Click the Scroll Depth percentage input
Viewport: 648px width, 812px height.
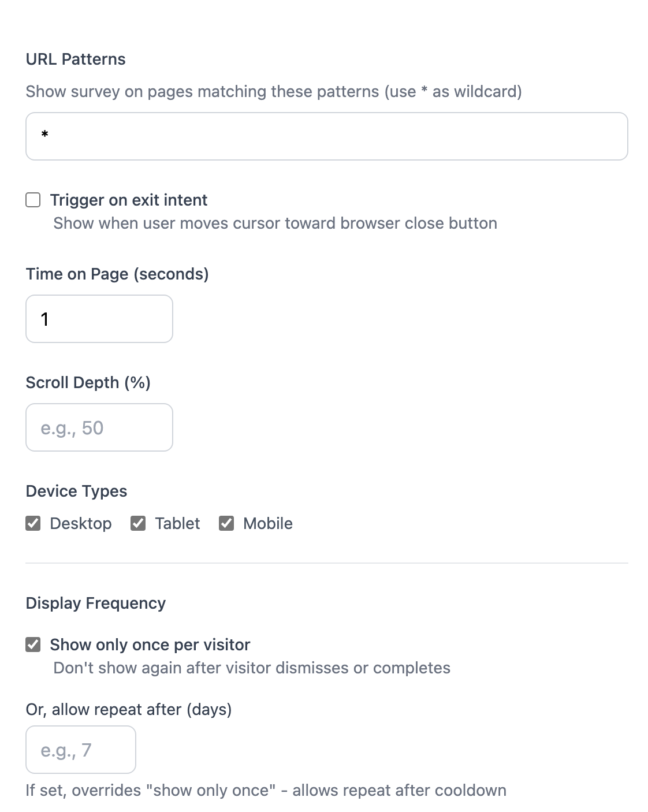[x=98, y=427]
